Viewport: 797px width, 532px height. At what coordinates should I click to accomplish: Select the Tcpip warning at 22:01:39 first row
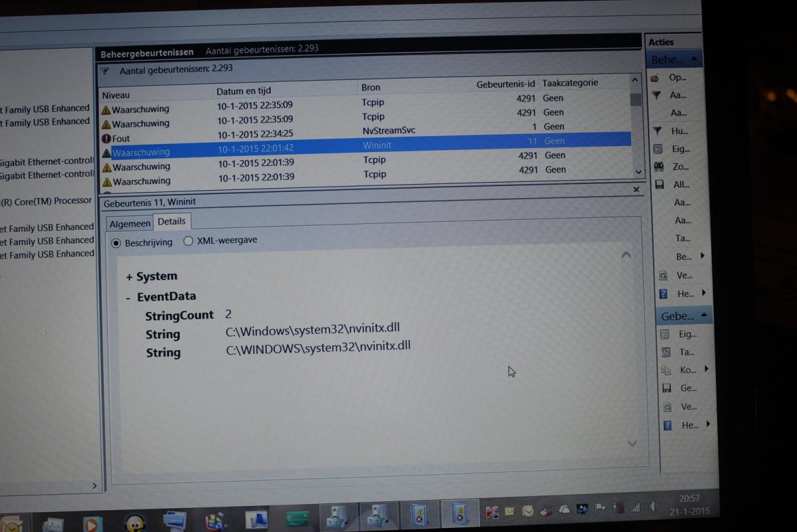[x=365, y=161]
